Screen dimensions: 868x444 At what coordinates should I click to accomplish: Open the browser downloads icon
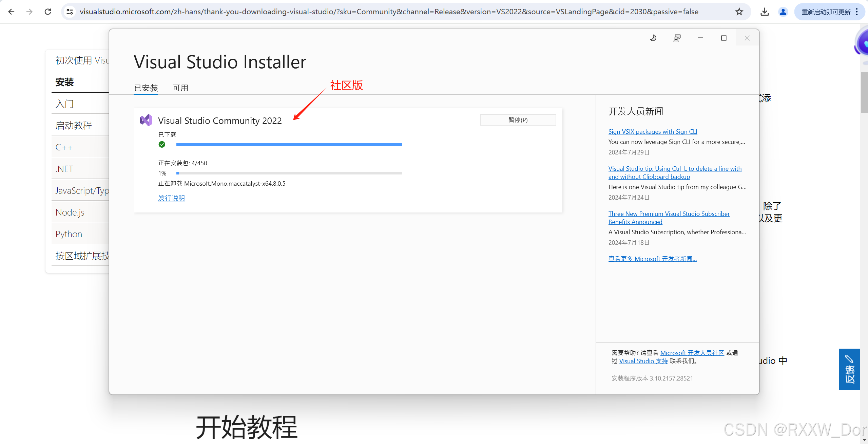[765, 12]
